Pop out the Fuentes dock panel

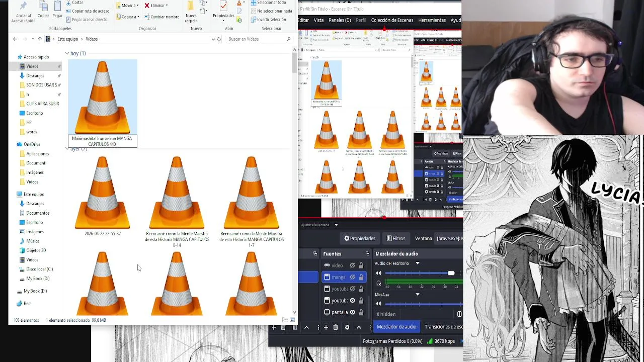[367, 253]
